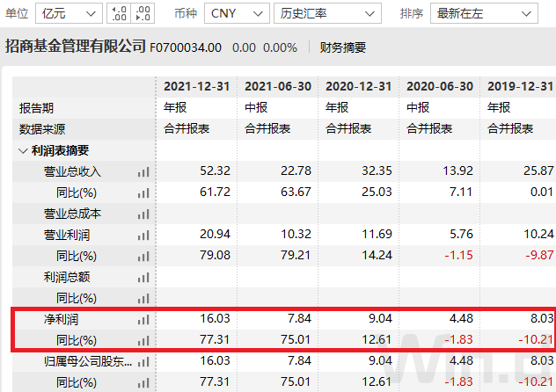
Task: Click the 61.72 growth cell
Action: coord(215,192)
